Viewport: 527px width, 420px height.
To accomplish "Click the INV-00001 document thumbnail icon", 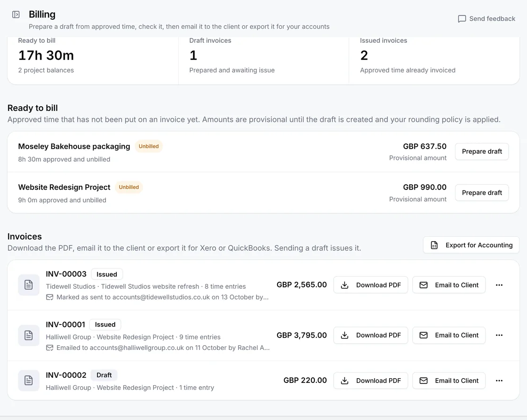I will 29,335.
